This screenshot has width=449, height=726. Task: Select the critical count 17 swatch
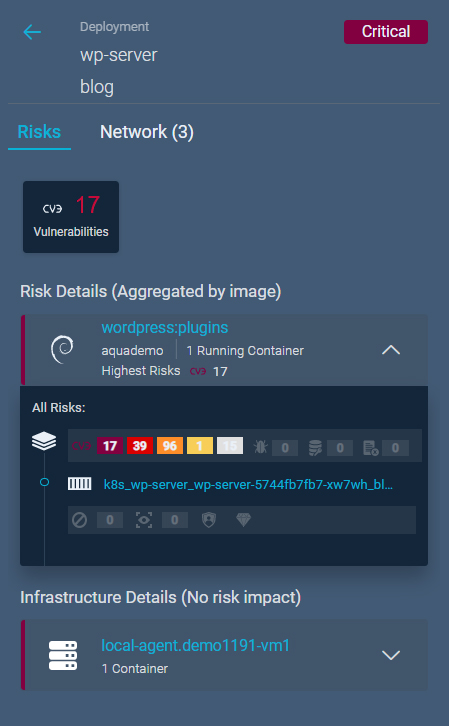tap(110, 446)
